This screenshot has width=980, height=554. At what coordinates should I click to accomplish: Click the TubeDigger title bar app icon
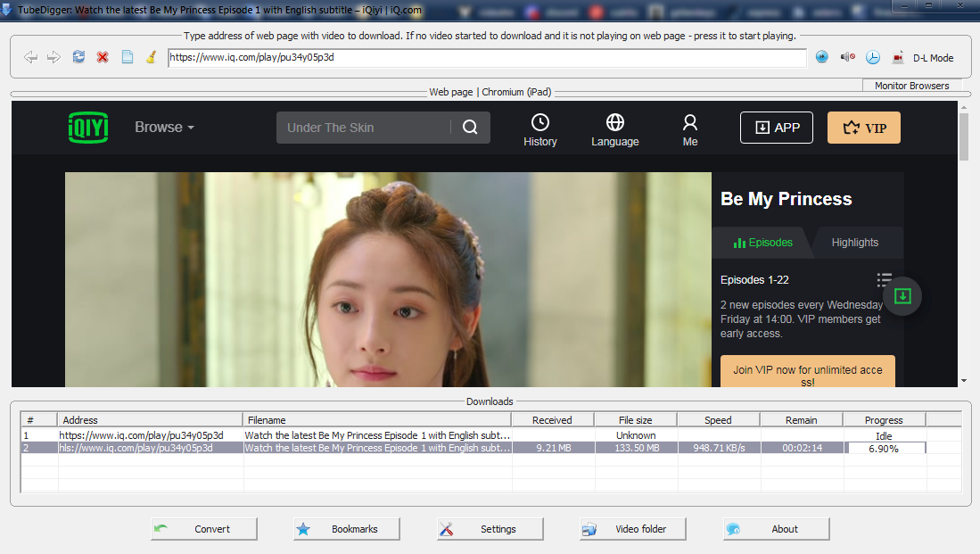(x=6, y=10)
